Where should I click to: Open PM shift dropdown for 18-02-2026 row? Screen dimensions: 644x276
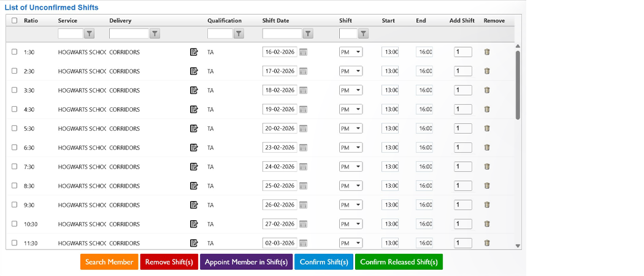pyautogui.click(x=351, y=90)
